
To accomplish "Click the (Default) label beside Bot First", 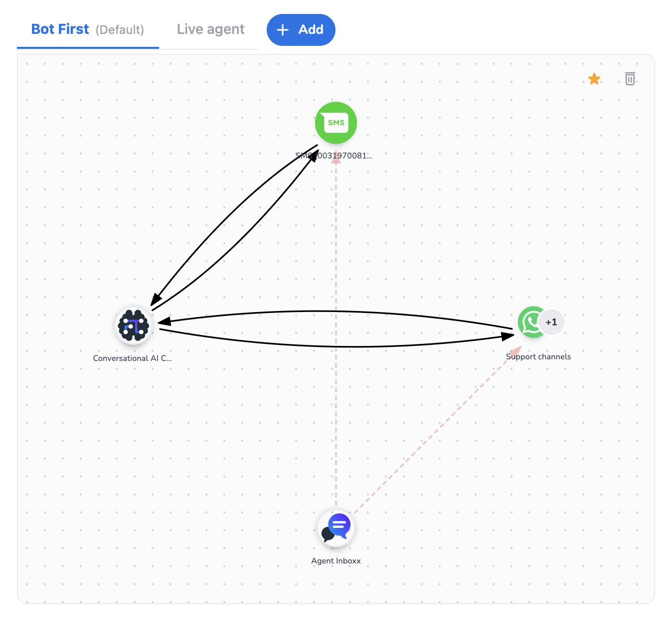I will pos(120,30).
